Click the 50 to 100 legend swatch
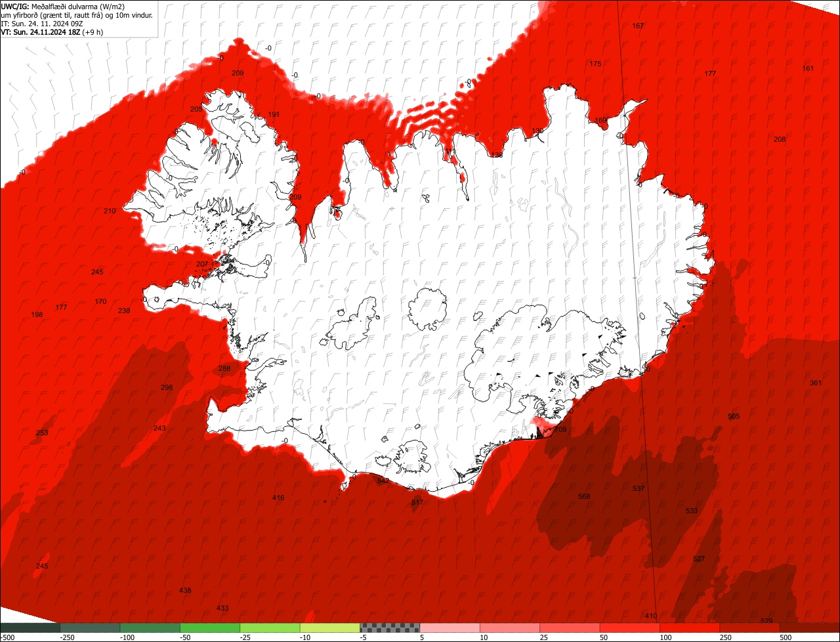The width and height of the screenshot is (840, 642). tap(629, 628)
